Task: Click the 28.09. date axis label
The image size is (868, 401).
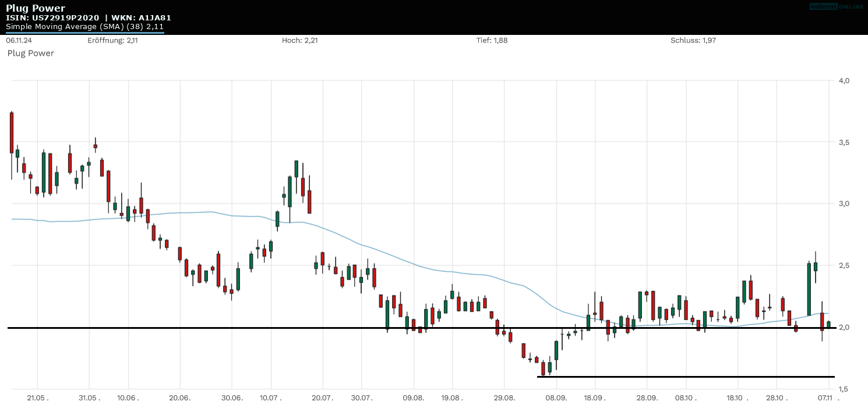Action: click(647, 397)
